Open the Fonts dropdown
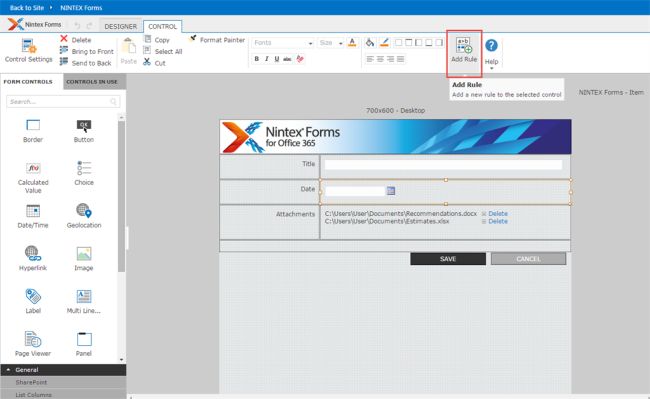The height and width of the screenshot is (399, 650). (283, 43)
